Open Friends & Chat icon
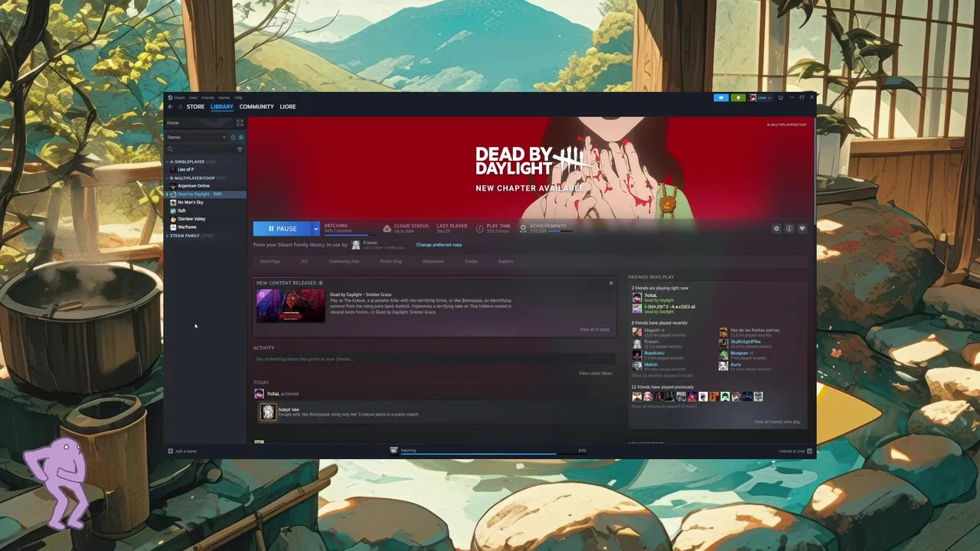Screen dimensions: 980x551 pos(810,451)
